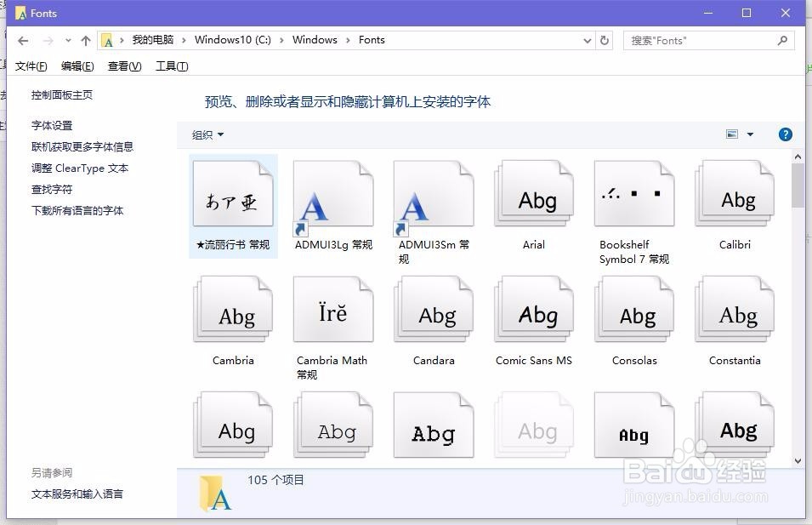The height and width of the screenshot is (525, 812).
Task: Open the 组织 dropdown menu
Action: [x=207, y=134]
